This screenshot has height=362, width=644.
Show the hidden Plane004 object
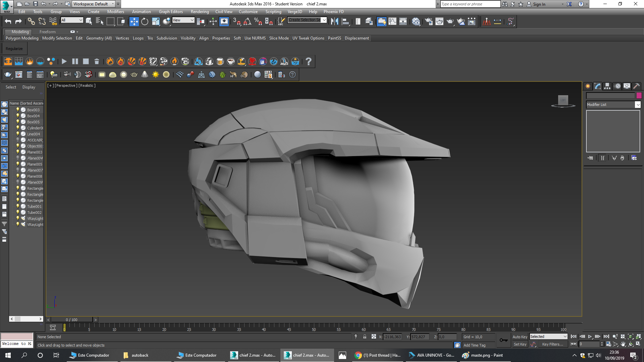pos(18,158)
